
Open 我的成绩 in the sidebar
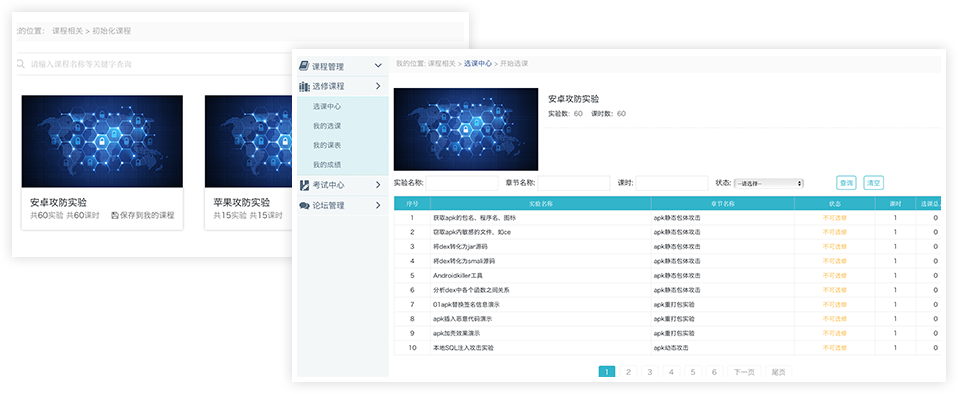click(x=327, y=165)
